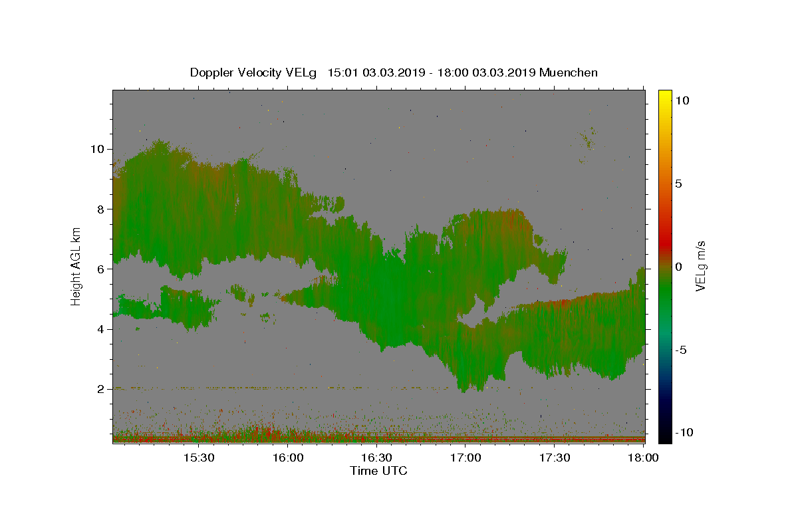Click the plot title 'Doppler Velocity VELg'
798x532 pixels.
point(254,72)
